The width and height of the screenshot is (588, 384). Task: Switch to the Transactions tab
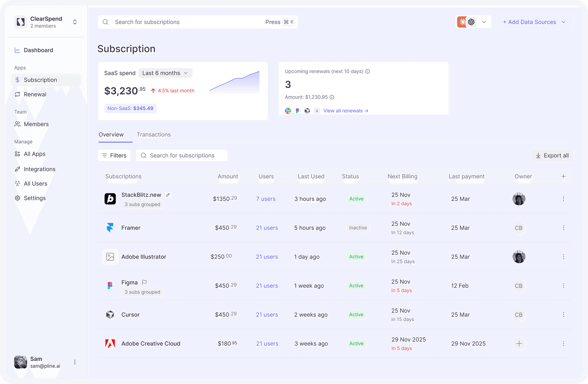pos(154,135)
